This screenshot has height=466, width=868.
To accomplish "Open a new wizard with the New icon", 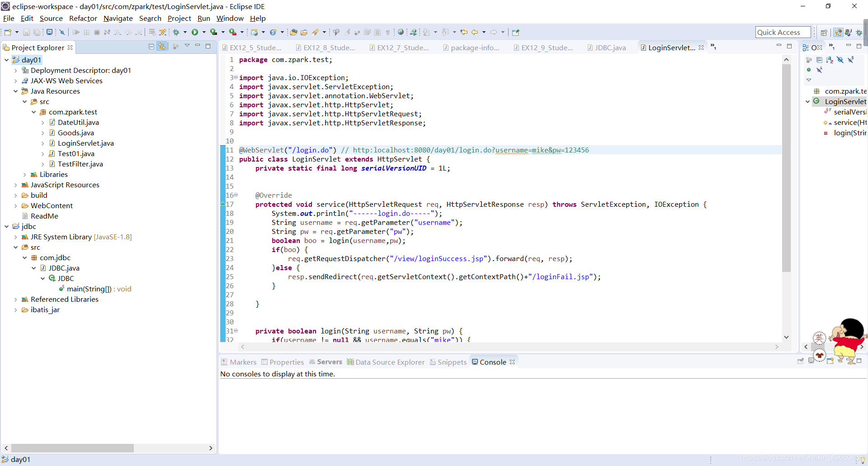I will (7, 32).
